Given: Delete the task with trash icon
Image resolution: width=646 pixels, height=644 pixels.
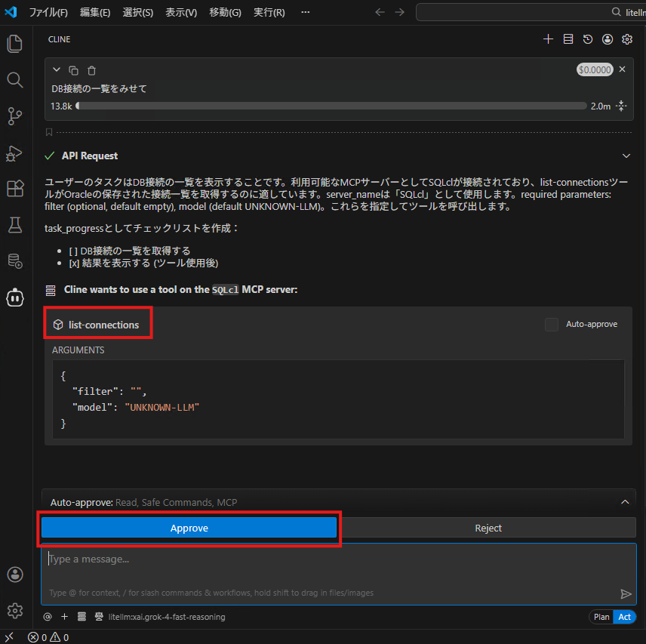Looking at the screenshot, I should (x=91, y=70).
